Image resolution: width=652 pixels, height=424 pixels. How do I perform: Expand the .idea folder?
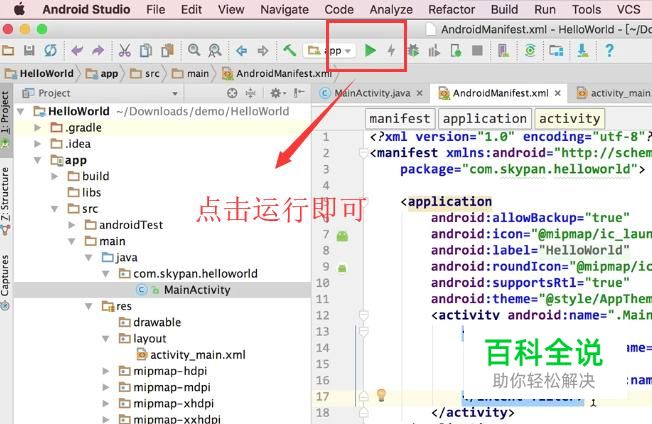(x=37, y=144)
